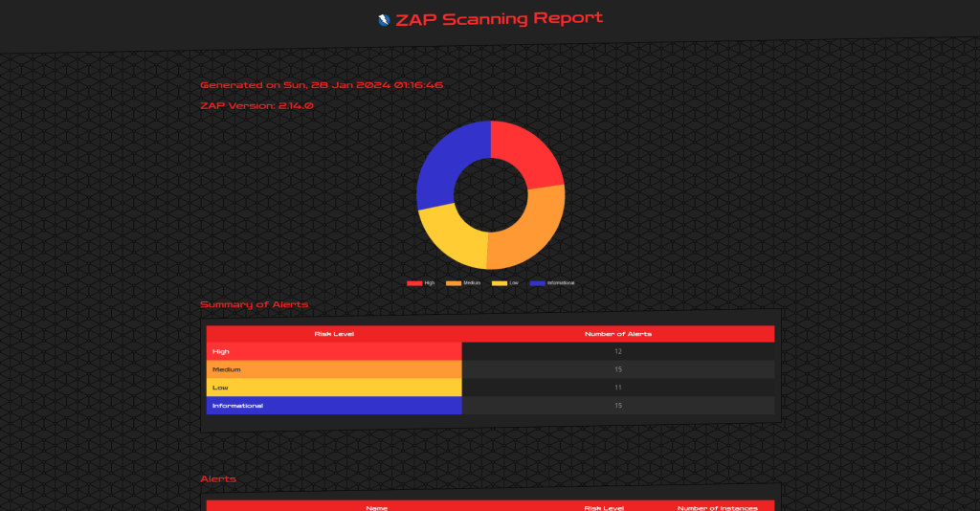Viewport: 980px width, 511px height.
Task: Click the alert count for High risk
Action: 618,352
